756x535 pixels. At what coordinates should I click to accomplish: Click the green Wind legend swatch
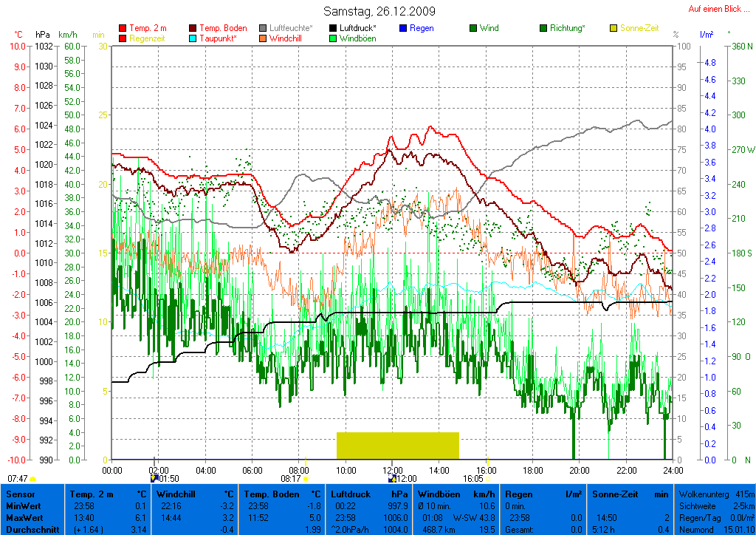473,28
